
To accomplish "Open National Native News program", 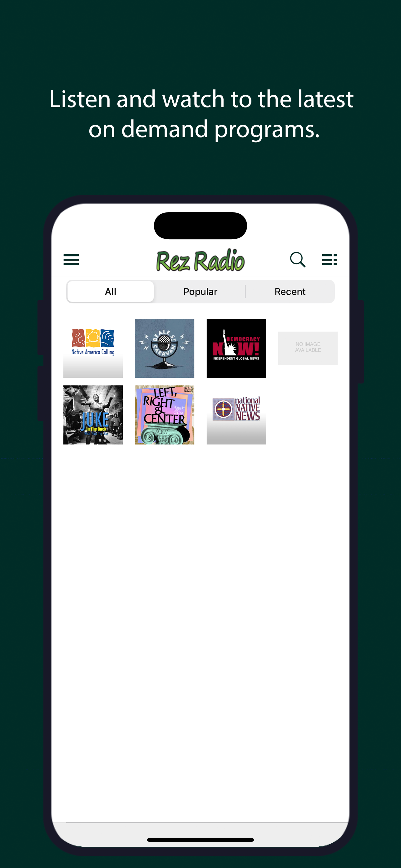I will tap(236, 415).
